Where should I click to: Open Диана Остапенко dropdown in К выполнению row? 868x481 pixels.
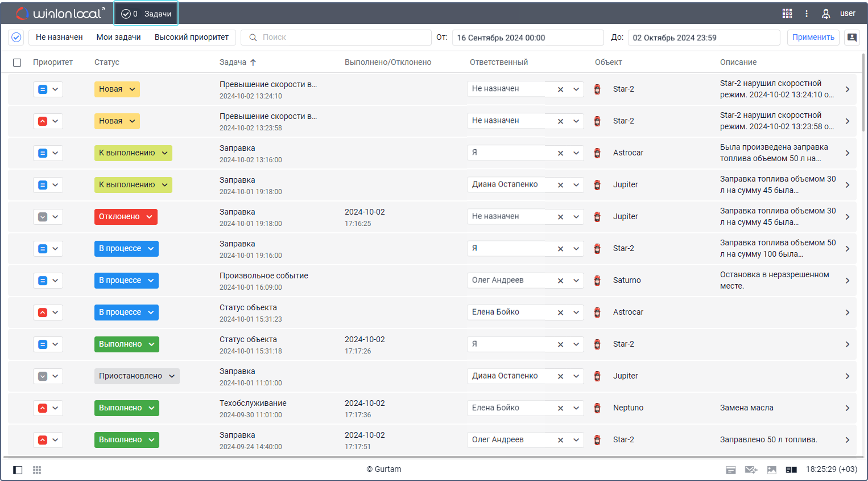576,185
